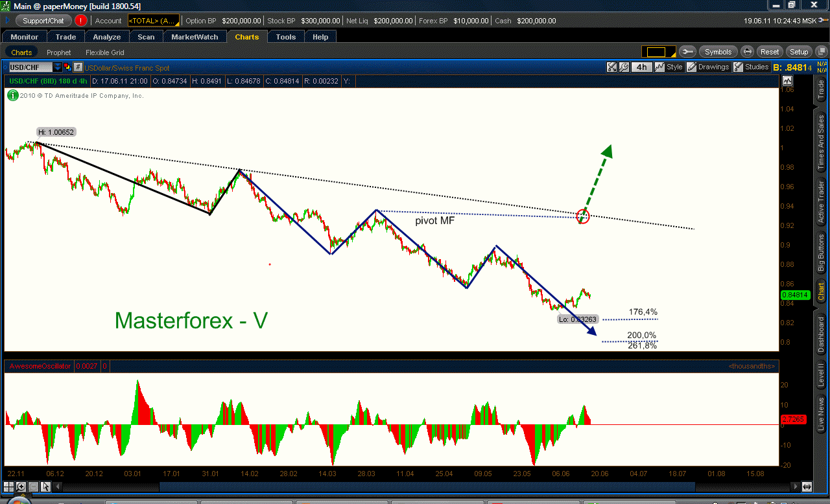Image resolution: width=830 pixels, height=504 pixels.
Task: Open chart settings wrench icon
Action: 624,67
